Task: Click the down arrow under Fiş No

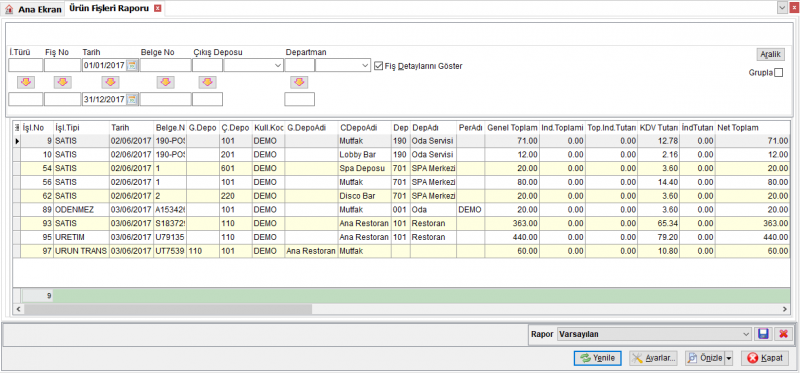Action: coord(63,82)
